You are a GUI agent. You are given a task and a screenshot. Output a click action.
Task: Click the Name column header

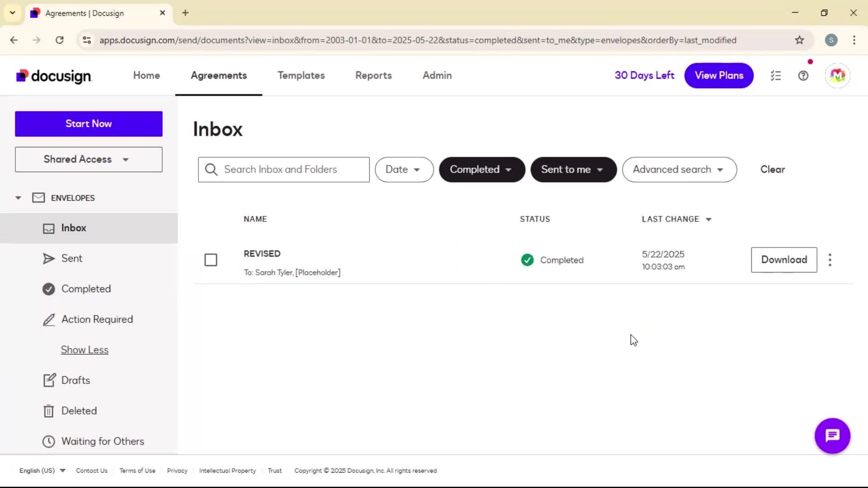pos(255,219)
